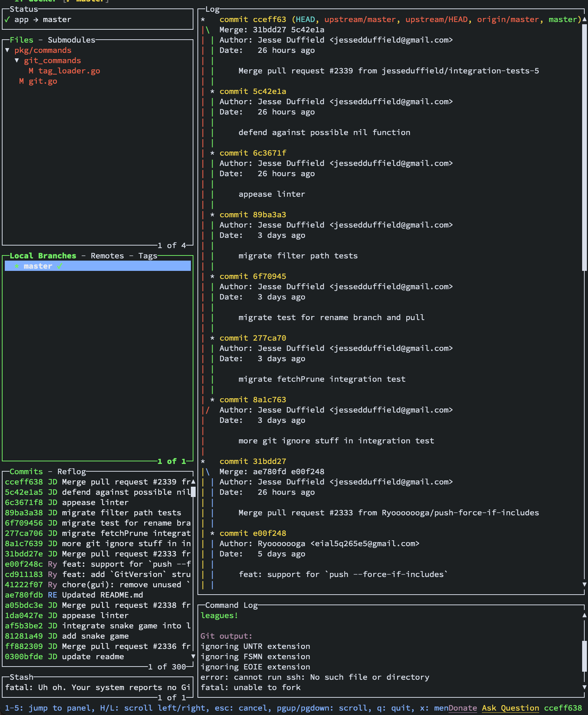Screen dimensions: 588x715
Task: Select the master branch row
Action: point(98,266)
